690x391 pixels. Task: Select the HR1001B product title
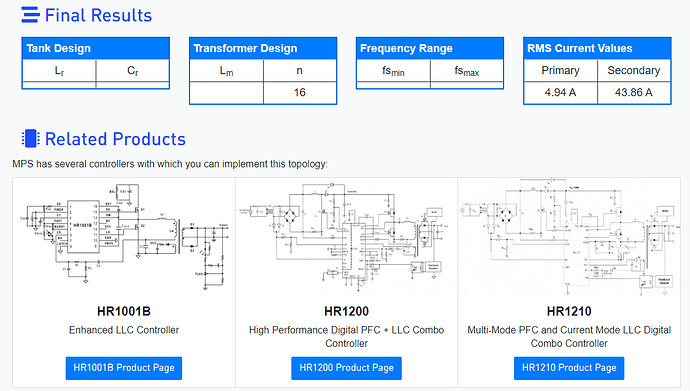click(x=124, y=311)
